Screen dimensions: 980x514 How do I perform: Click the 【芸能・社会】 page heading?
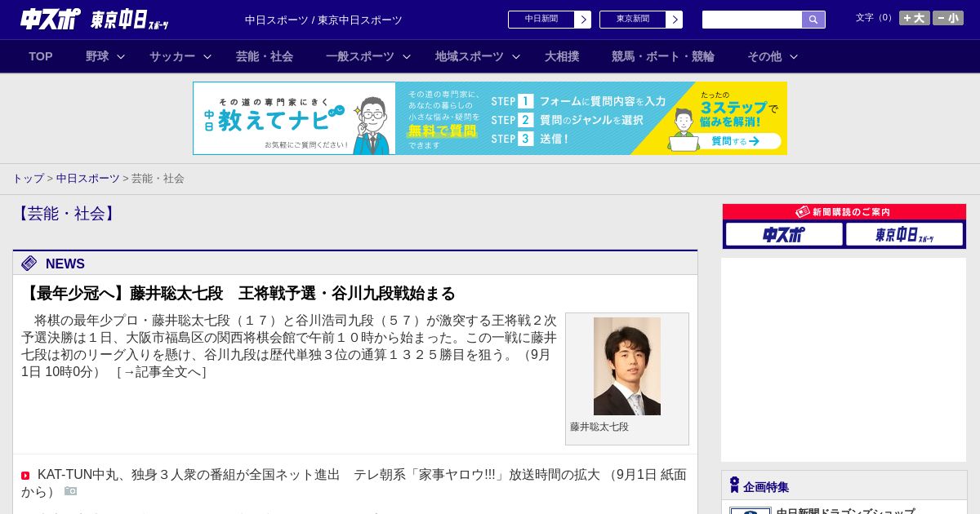pyautogui.click(x=67, y=214)
